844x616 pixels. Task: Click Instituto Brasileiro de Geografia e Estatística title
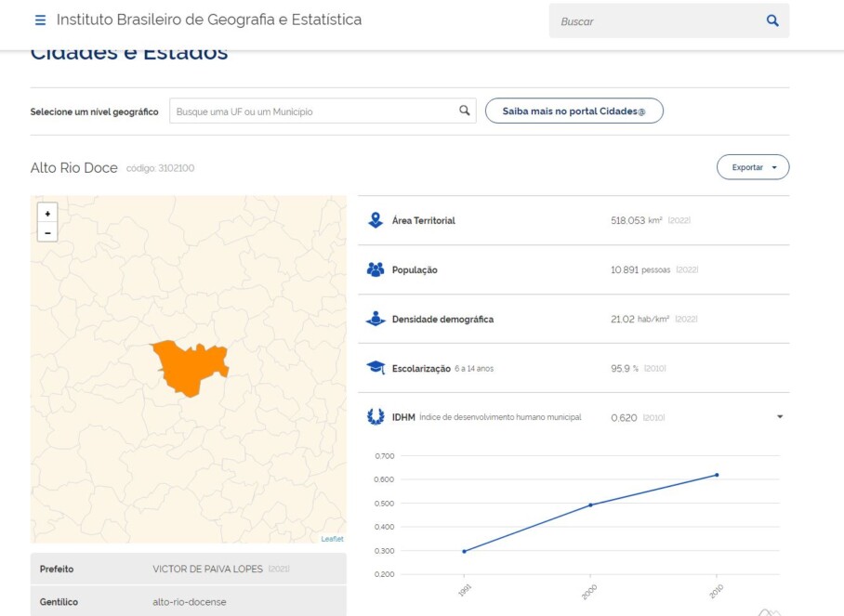tap(209, 20)
